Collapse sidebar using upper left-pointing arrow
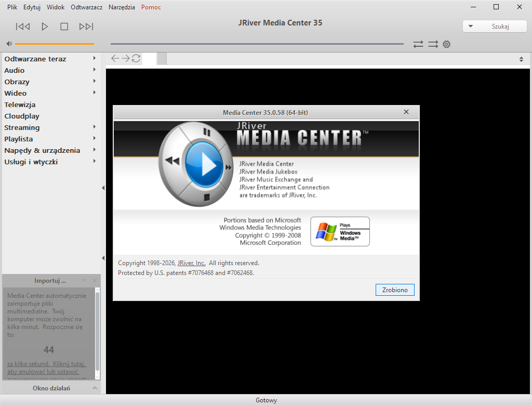The height and width of the screenshot is (406, 532). (103, 188)
